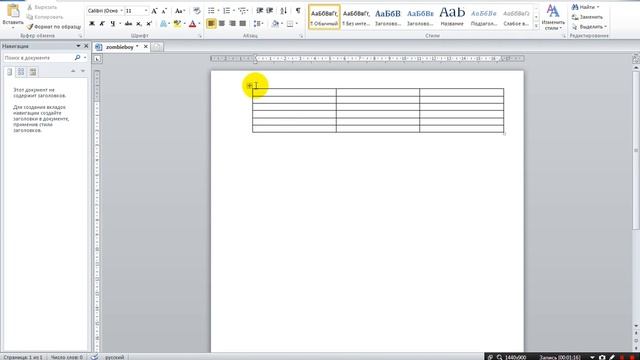Apply the Обычный (Normal) style

(x=324, y=17)
